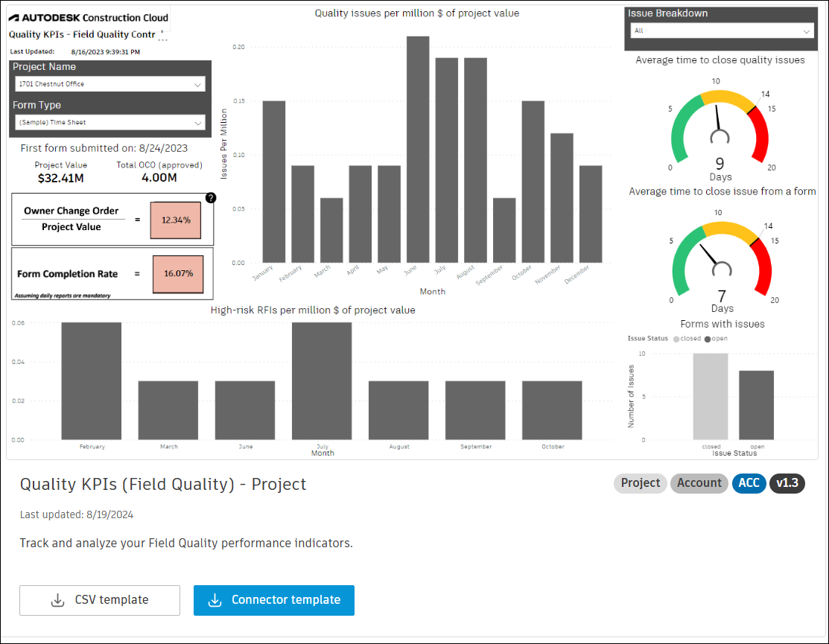Click the v1.3 version tag

click(x=787, y=483)
